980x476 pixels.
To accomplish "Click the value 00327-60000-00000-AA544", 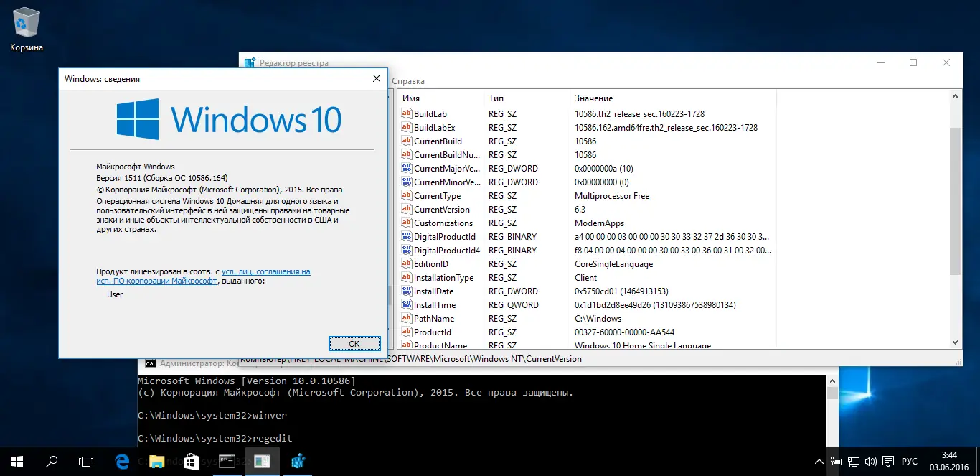I will 624,332.
